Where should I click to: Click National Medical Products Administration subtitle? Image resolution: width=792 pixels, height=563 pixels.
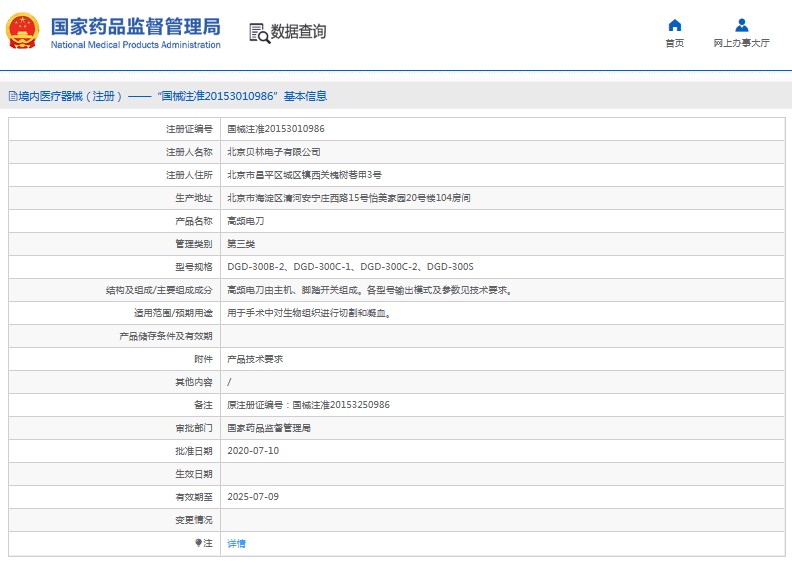[135, 45]
